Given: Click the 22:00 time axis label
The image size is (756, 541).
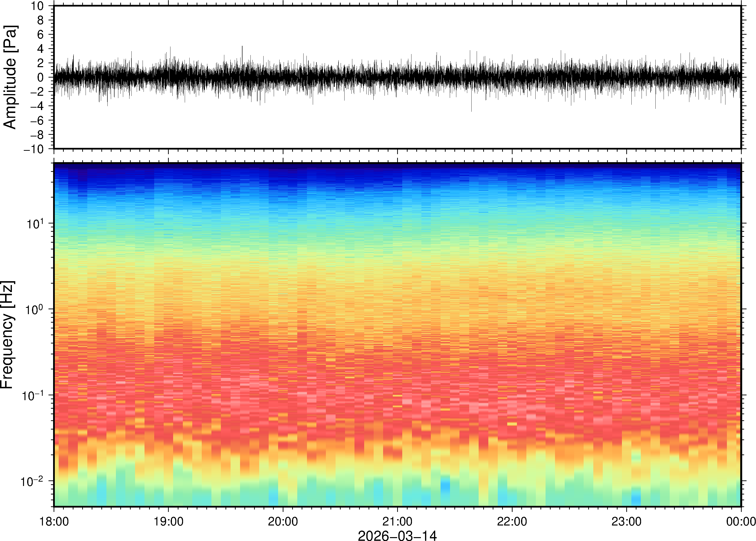Looking at the screenshot, I should (512, 522).
